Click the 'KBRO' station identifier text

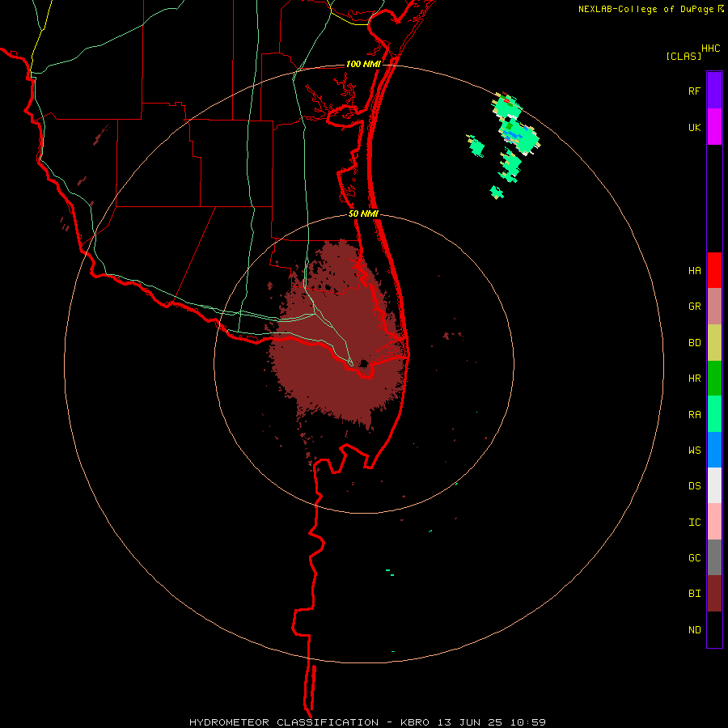click(x=415, y=722)
